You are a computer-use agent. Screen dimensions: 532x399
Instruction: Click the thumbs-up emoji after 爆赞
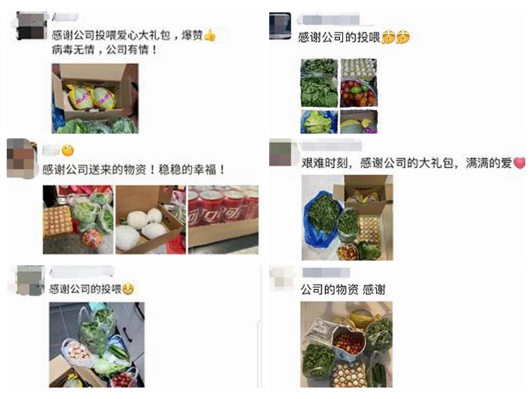click(x=209, y=35)
